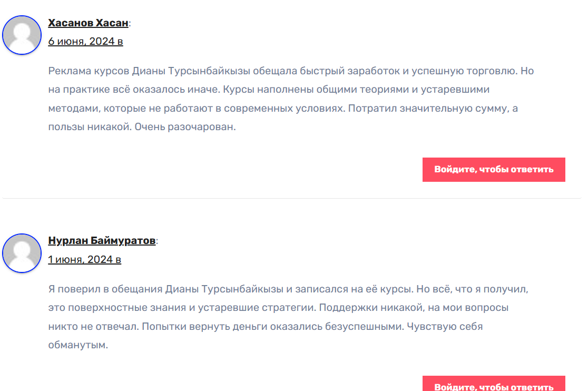
Task: Follow the '6 июня, 2024 в' date link
Action: tap(85, 41)
